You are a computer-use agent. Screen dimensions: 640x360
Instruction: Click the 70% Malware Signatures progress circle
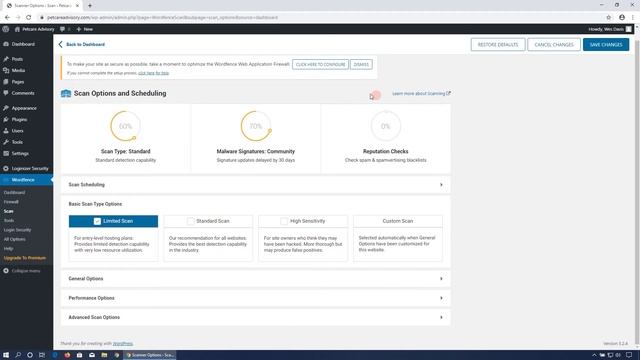click(x=256, y=126)
